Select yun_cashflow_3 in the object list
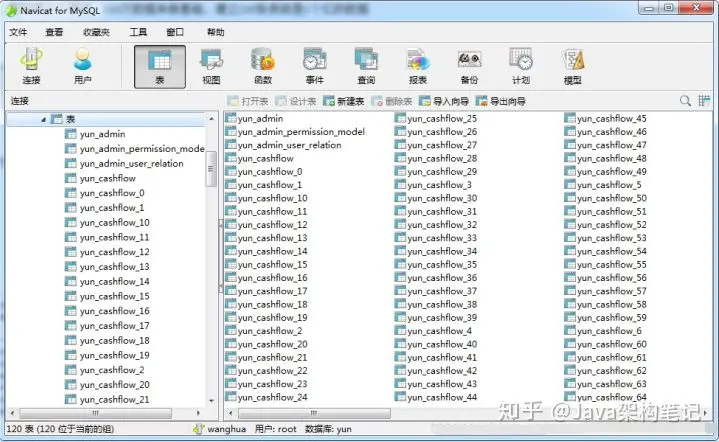Screen dimensions: 719x442 point(439,185)
